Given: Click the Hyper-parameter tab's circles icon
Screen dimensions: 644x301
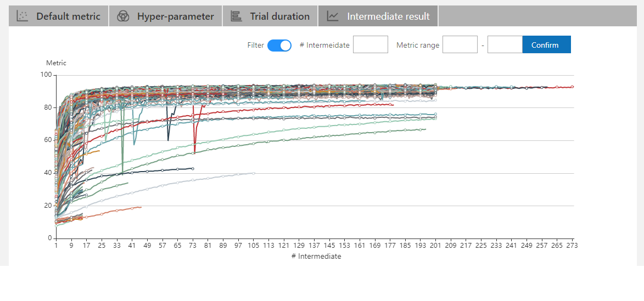Looking at the screenshot, I should [x=123, y=16].
